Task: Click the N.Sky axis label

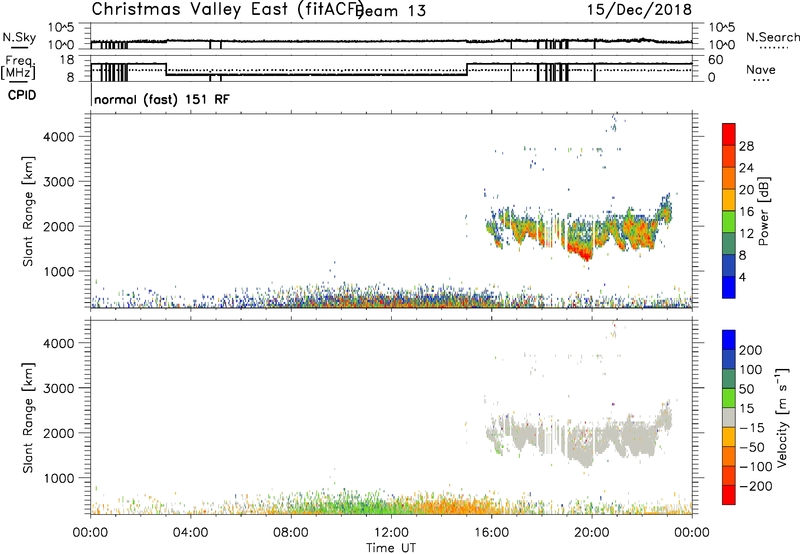Action: (19, 37)
